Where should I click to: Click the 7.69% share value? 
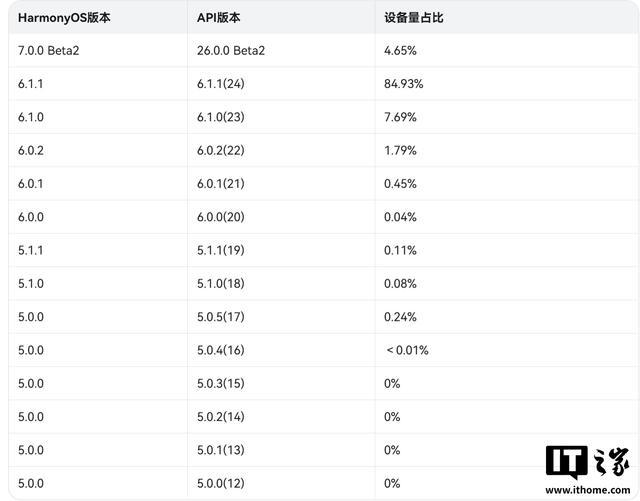400,117
